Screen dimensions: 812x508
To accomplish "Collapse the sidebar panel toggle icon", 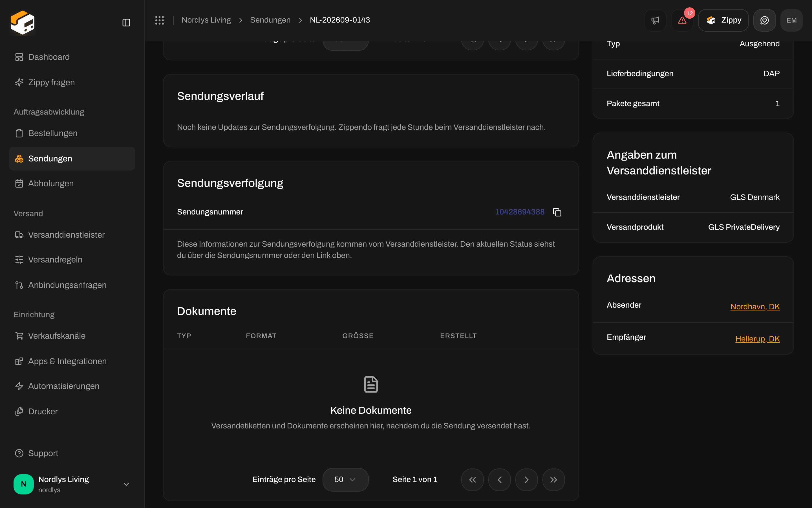I will (126, 23).
